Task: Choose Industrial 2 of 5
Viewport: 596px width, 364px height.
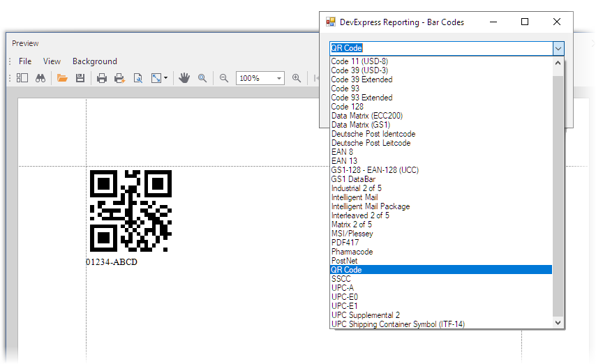Action: click(x=441, y=188)
